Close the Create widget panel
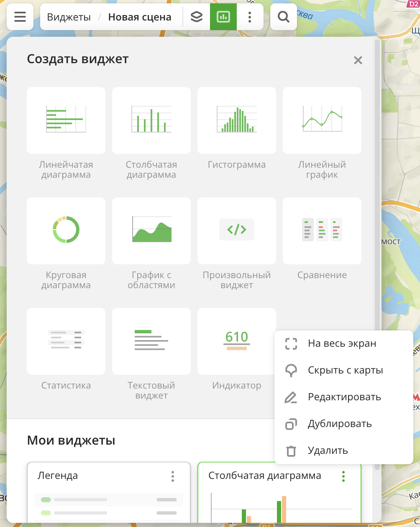Screen dimensions: 420x527 pos(358,60)
